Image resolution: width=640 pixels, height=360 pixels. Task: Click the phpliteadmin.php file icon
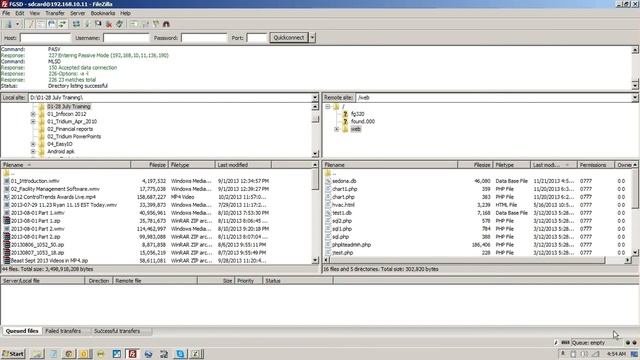point(328,245)
